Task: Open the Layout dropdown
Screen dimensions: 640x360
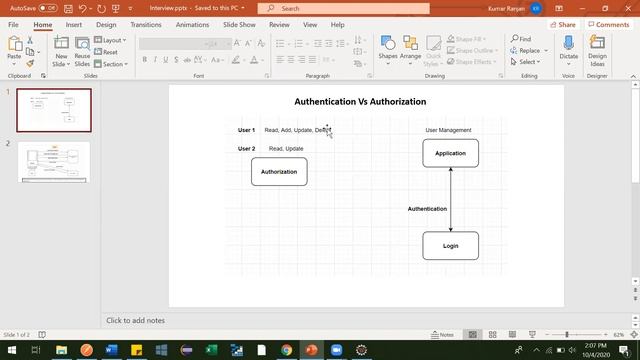Action: 110,40
